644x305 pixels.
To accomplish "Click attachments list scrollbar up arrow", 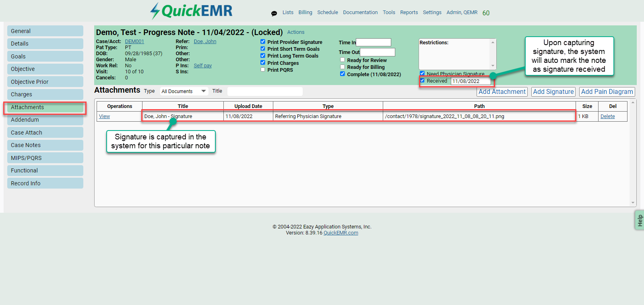I will pos(633,103).
